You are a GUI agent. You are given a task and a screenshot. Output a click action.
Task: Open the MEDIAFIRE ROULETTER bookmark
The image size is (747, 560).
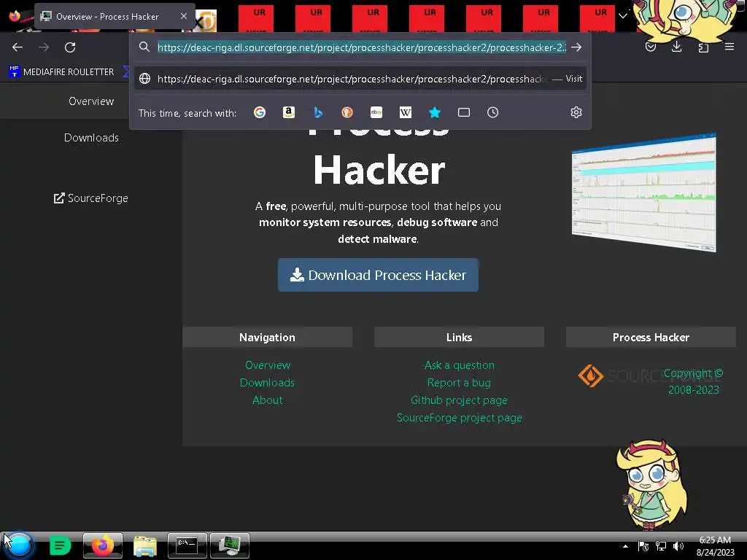tap(62, 72)
